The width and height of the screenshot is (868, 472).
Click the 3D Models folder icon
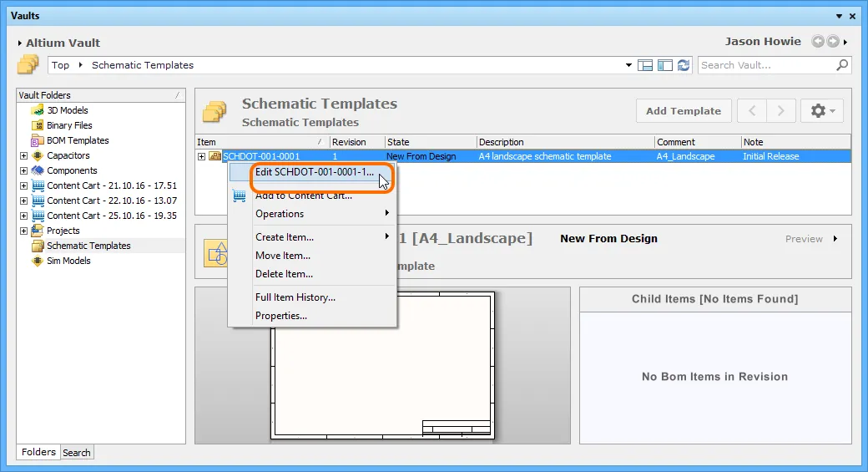point(38,110)
